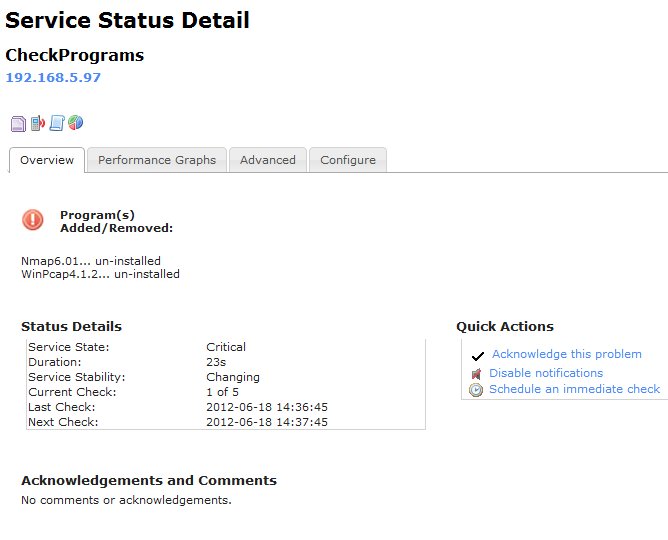Schedule an immediate check via the link
The image size is (668, 540).
(574, 389)
